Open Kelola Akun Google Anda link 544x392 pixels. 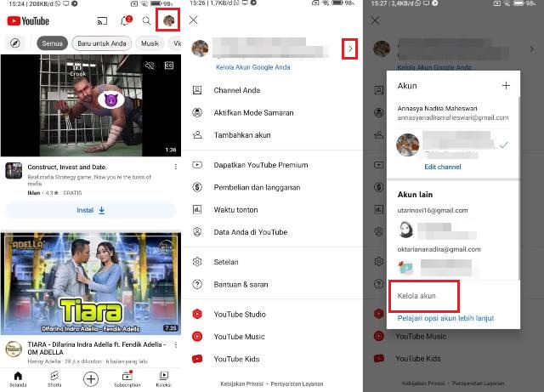(253, 67)
